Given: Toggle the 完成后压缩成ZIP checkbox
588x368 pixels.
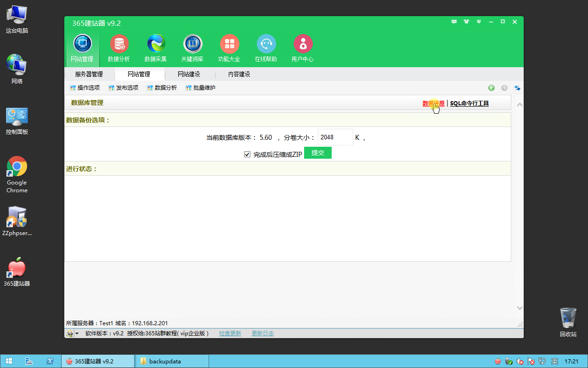Looking at the screenshot, I should [x=247, y=155].
